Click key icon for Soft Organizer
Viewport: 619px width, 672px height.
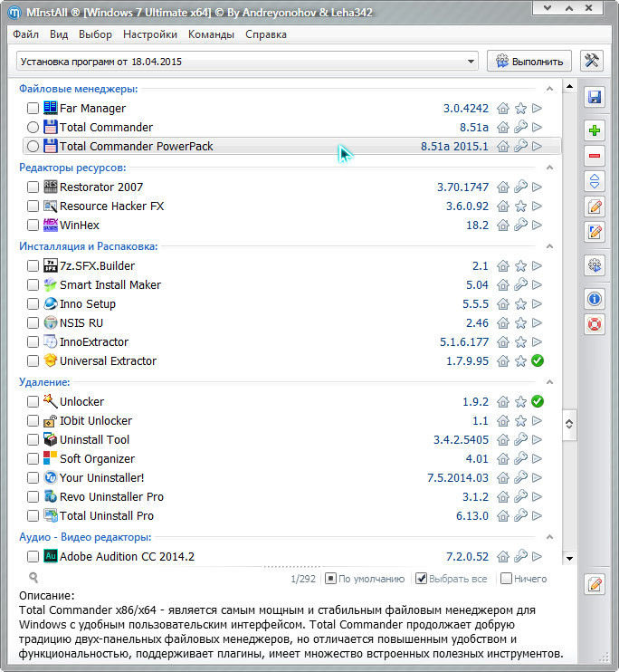click(520, 458)
